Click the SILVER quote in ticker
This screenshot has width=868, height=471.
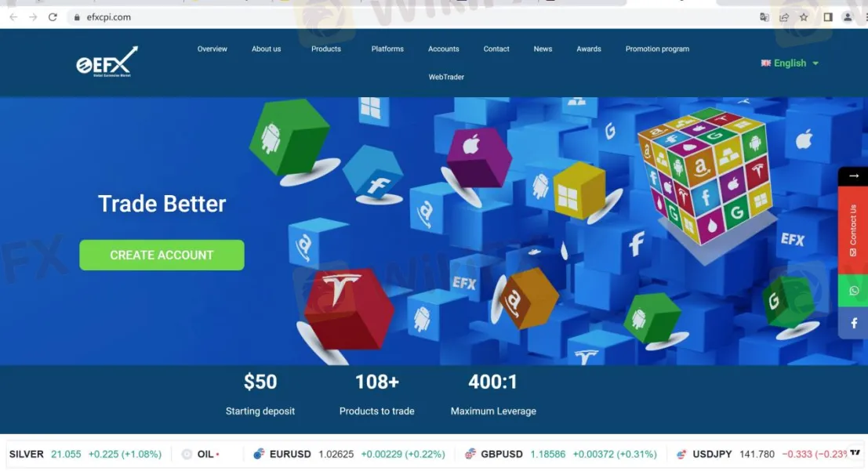(x=85, y=454)
